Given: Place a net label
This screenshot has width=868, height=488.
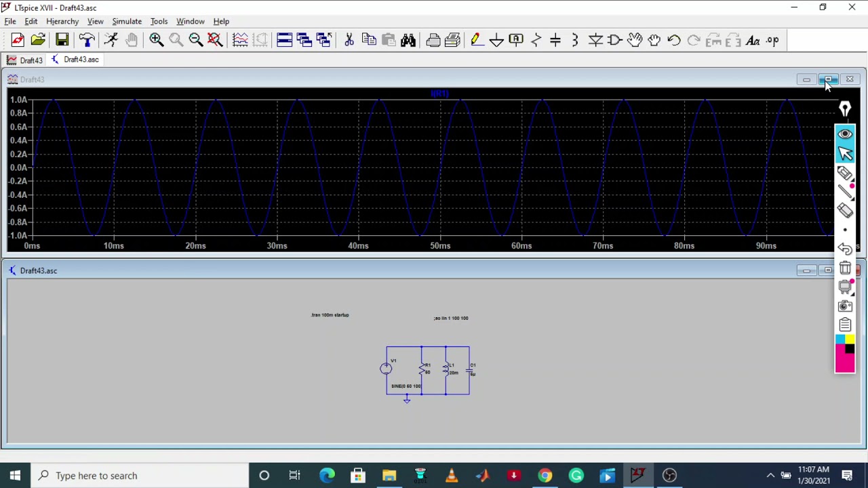Looking at the screenshot, I should tap(516, 41).
